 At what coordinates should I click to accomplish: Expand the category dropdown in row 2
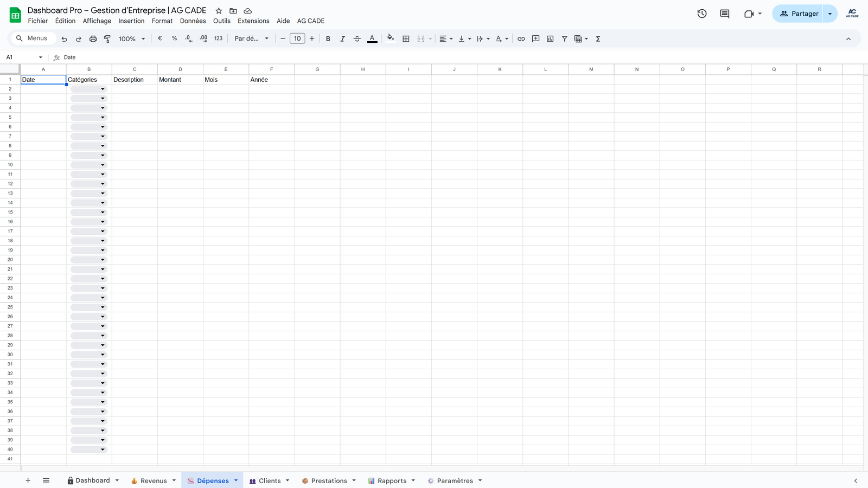tap(103, 89)
